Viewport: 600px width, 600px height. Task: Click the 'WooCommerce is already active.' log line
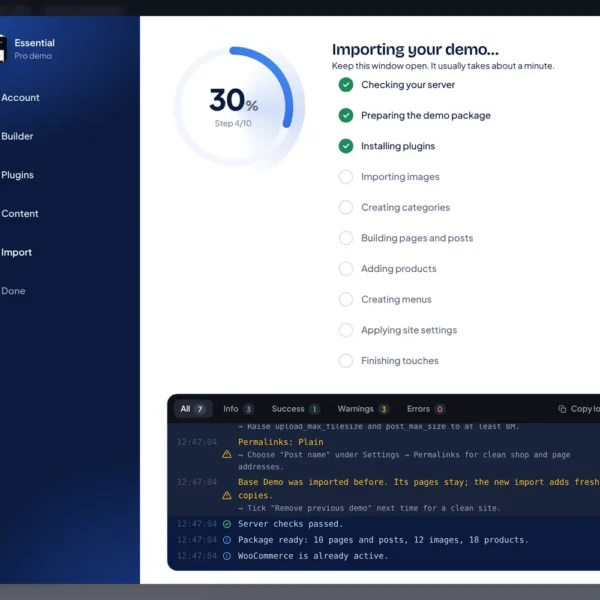313,556
